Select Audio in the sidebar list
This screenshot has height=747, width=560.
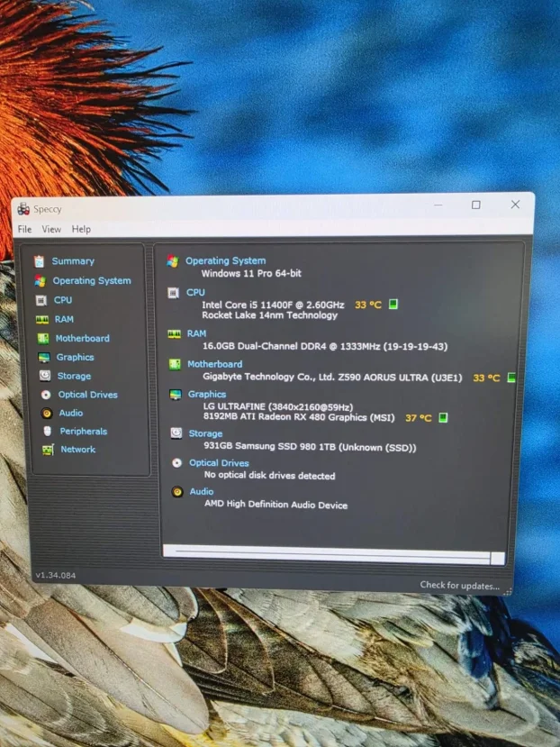71,413
